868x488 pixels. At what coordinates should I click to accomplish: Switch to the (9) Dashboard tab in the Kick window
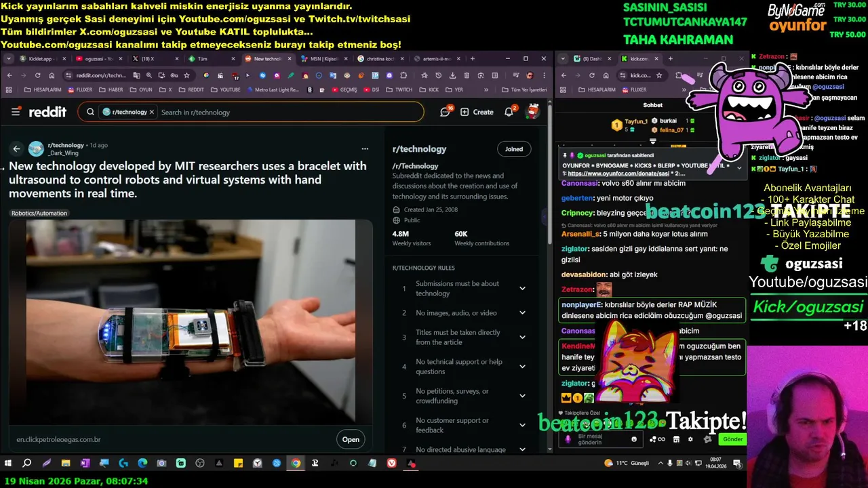tap(592, 59)
